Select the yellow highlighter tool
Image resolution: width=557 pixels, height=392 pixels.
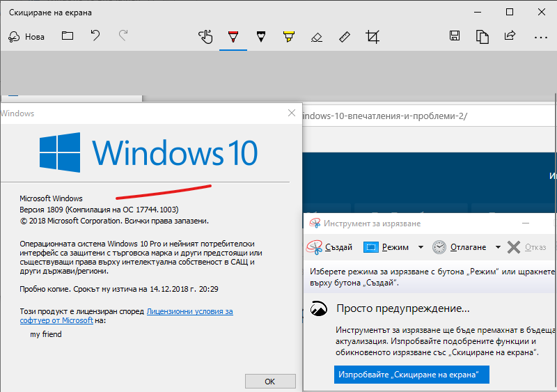click(x=288, y=37)
